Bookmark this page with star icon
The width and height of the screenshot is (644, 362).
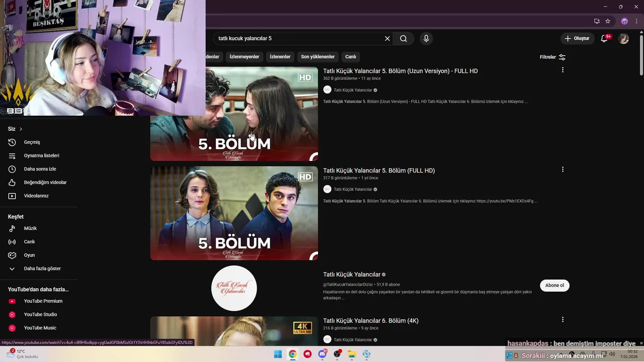608,21
